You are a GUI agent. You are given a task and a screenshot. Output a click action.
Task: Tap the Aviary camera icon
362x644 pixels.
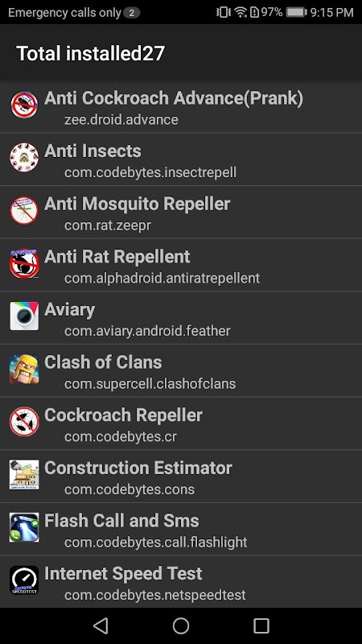point(24,316)
